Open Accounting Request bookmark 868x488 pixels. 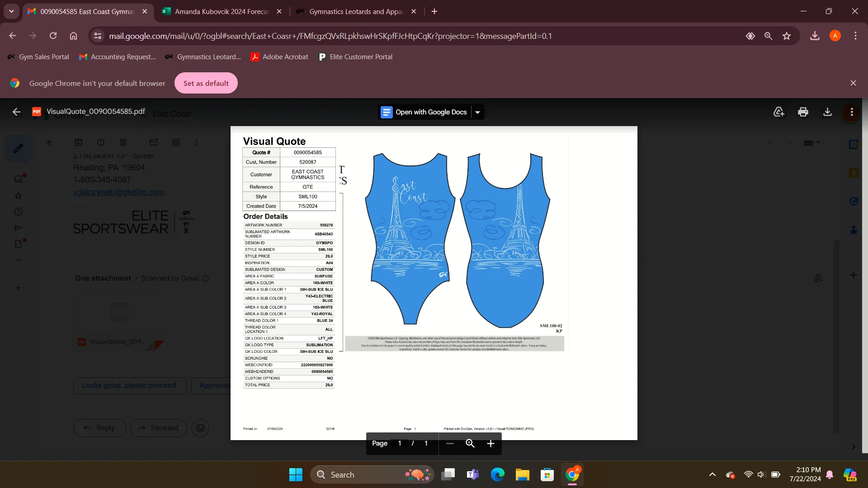118,57
